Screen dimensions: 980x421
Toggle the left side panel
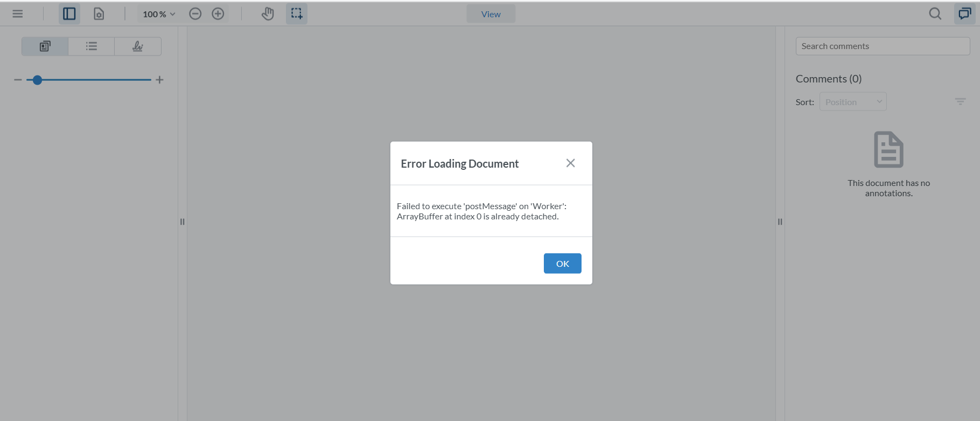tap(69, 14)
